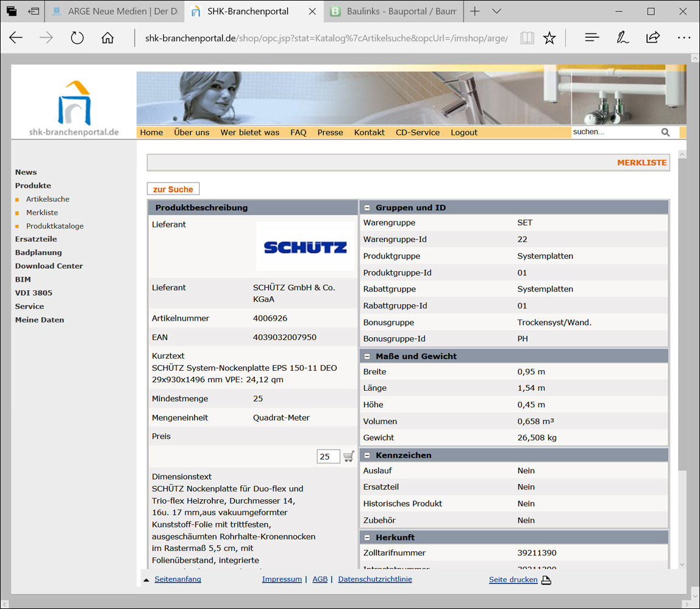Open Badplanung in the sidebar
700x609 pixels.
point(38,253)
